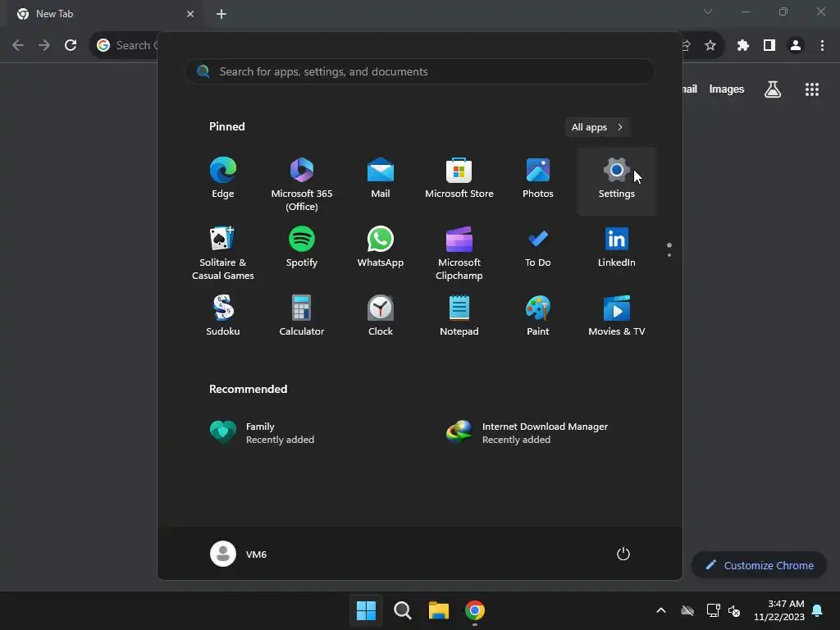This screenshot has width=840, height=630.
Task: Toggle Chrome side panel
Action: 769,46
